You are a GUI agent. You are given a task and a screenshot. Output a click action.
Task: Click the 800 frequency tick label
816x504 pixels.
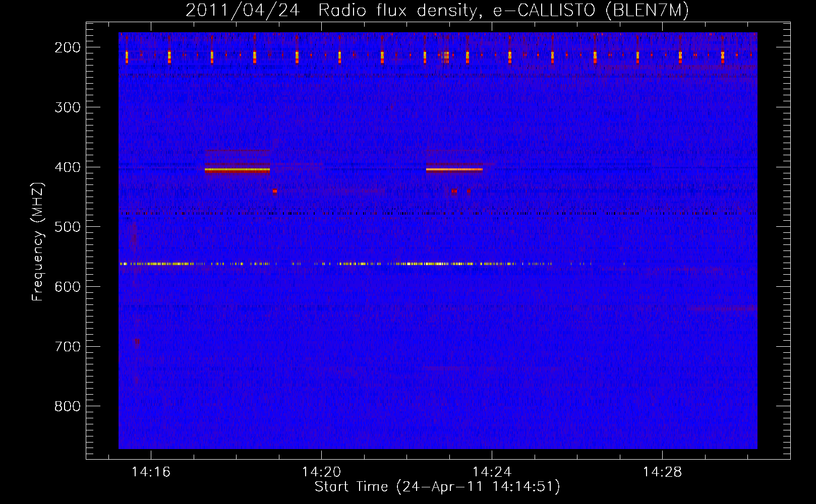68,406
